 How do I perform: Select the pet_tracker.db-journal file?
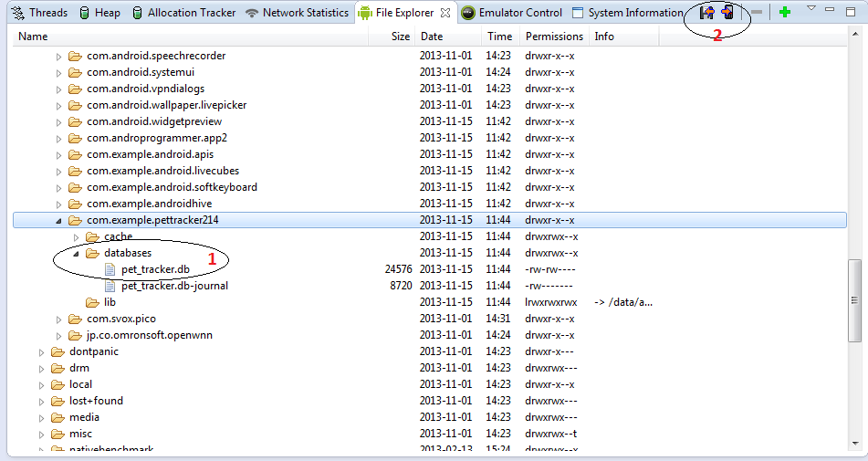(x=173, y=286)
